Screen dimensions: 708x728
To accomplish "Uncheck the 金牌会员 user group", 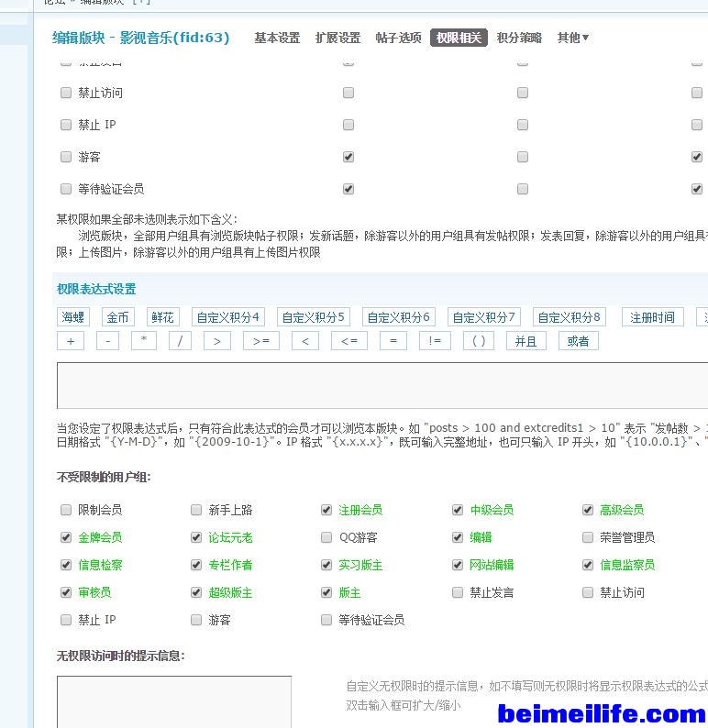I will click(x=66, y=537).
